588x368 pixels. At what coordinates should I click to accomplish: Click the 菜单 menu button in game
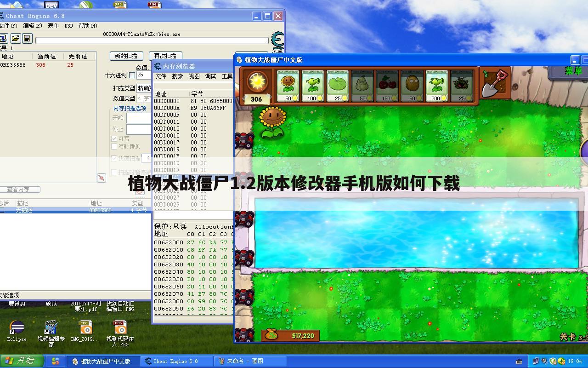[x=573, y=71]
